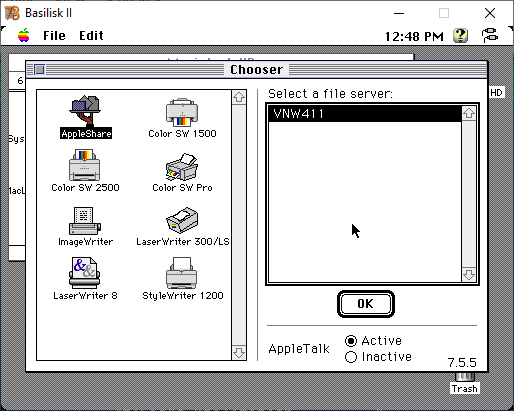Close the Basilisk II emulator window
Viewport: 514px width, 411px height.
[490, 13]
